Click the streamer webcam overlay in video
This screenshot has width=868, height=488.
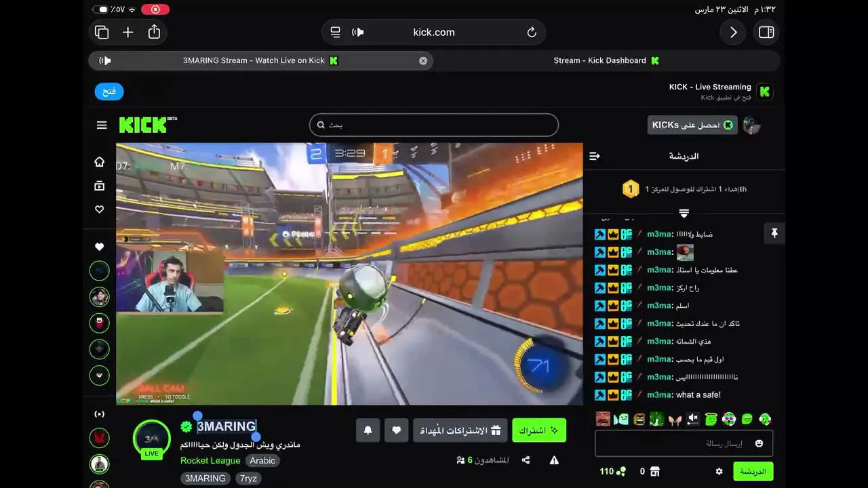pyautogui.click(x=170, y=282)
